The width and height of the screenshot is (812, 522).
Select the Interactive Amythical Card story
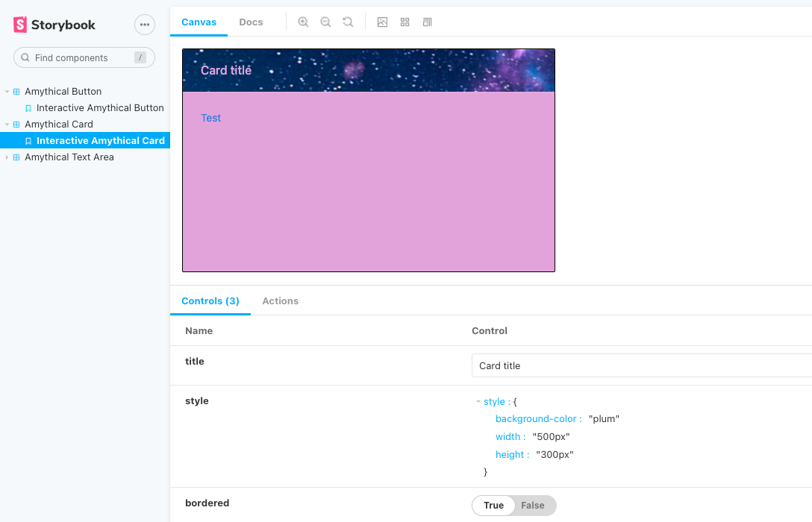(x=100, y=141)
